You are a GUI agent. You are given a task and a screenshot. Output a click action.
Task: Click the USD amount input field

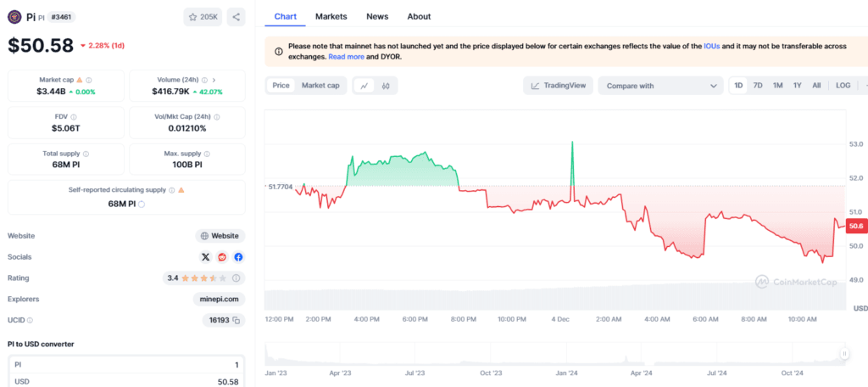[x=127, y=382]
